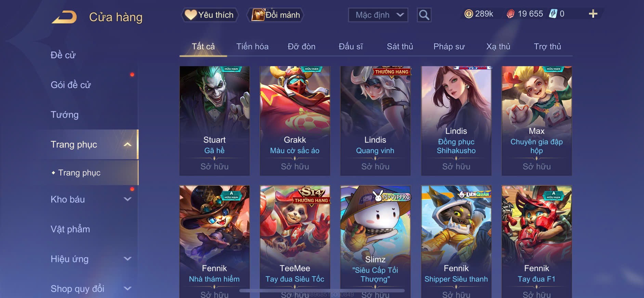644x298 pixels.
Task: Click the treasure chest Đổi mảnh icon
Action: [x=258, y=15]
